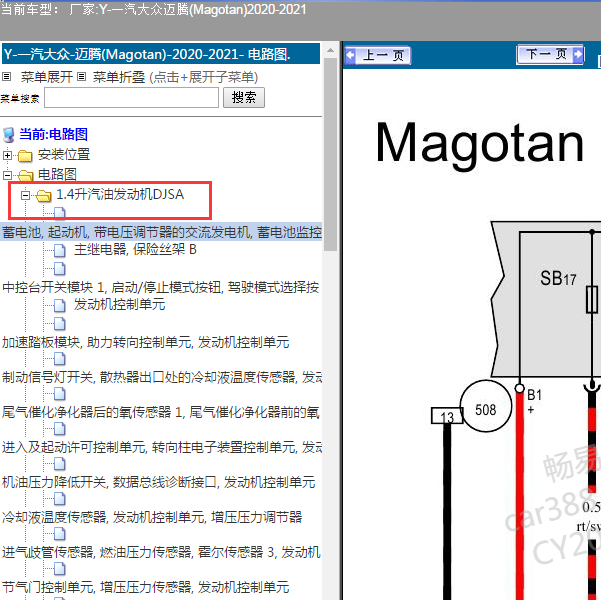Click the 当前:电路图 computer icon
Viewport: 601px width, 600px height.
(x=8, y=135)
